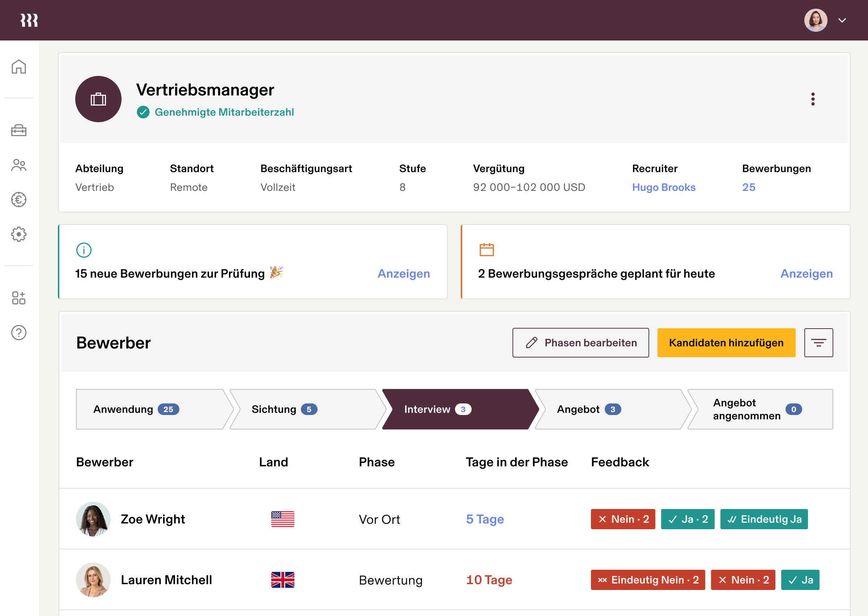Viewport: 868px width, 616px height.
Task: Click the euro payroll icon in sidebar
Action: point(18,200)
